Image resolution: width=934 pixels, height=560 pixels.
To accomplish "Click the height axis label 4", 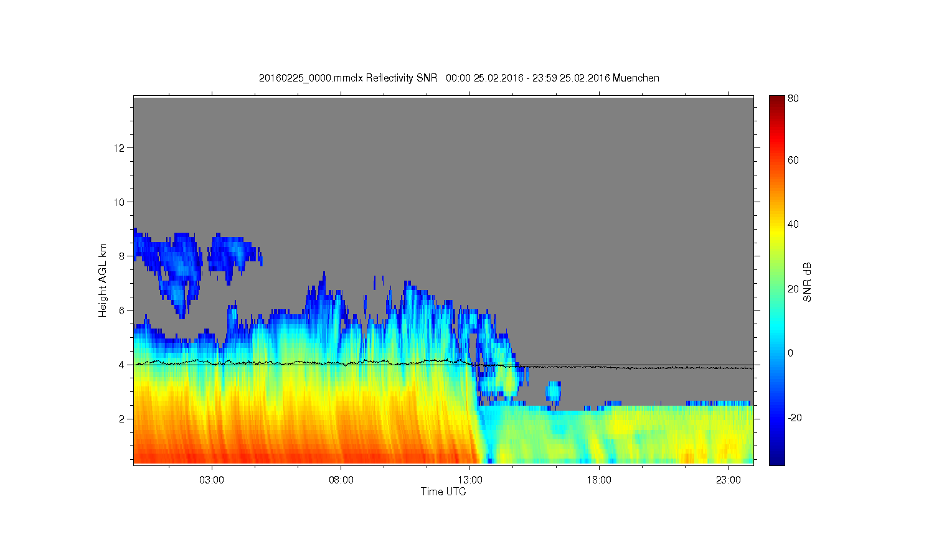I will click(x=123, y=365).
